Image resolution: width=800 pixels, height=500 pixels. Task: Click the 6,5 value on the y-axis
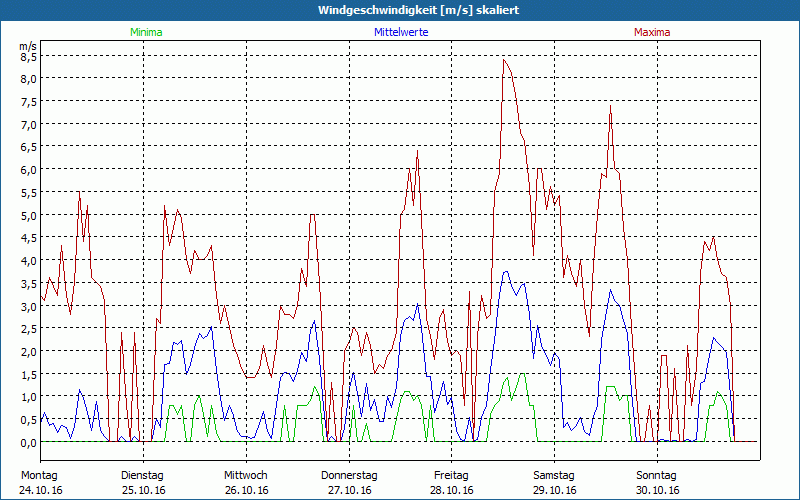coord(28,147)
